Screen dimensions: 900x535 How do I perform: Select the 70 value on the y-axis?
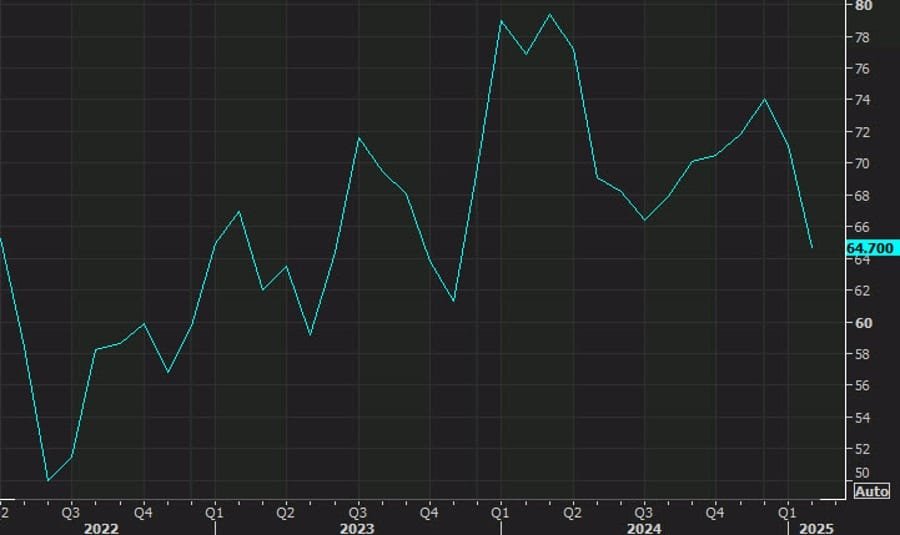point(863,164)
